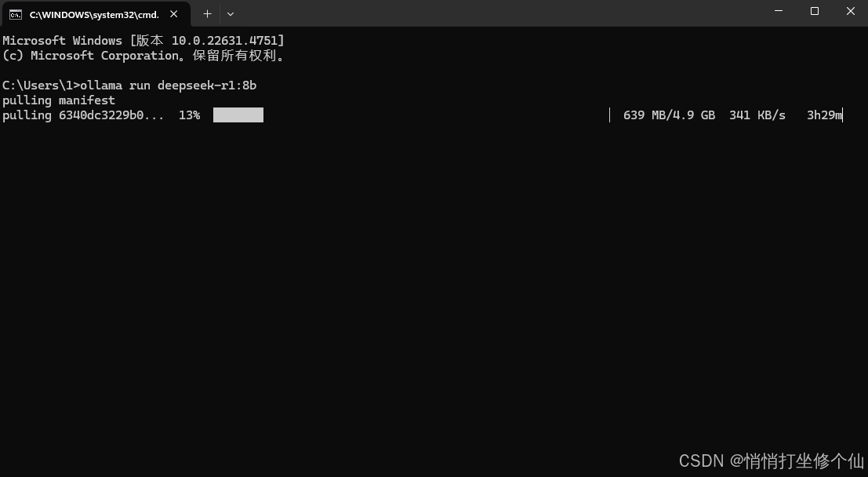Click the cmd icon in the tab
This screenshot has width=868, height=477.
click(16, 14)
